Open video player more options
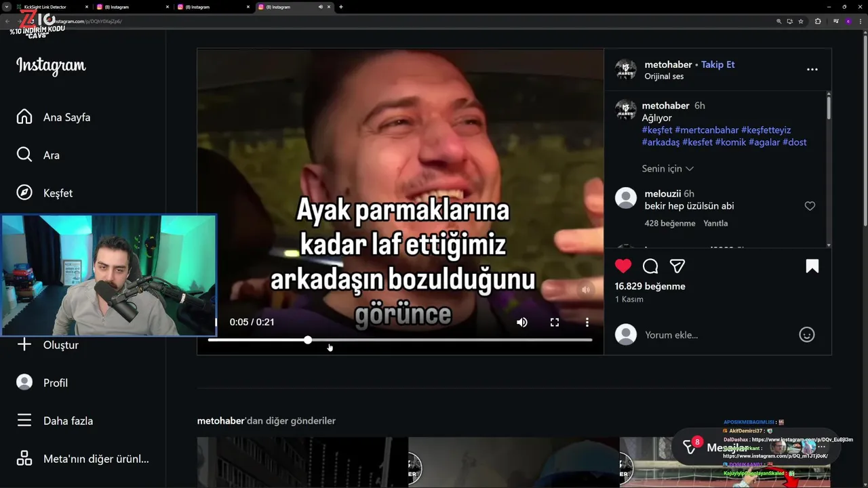 587,323
